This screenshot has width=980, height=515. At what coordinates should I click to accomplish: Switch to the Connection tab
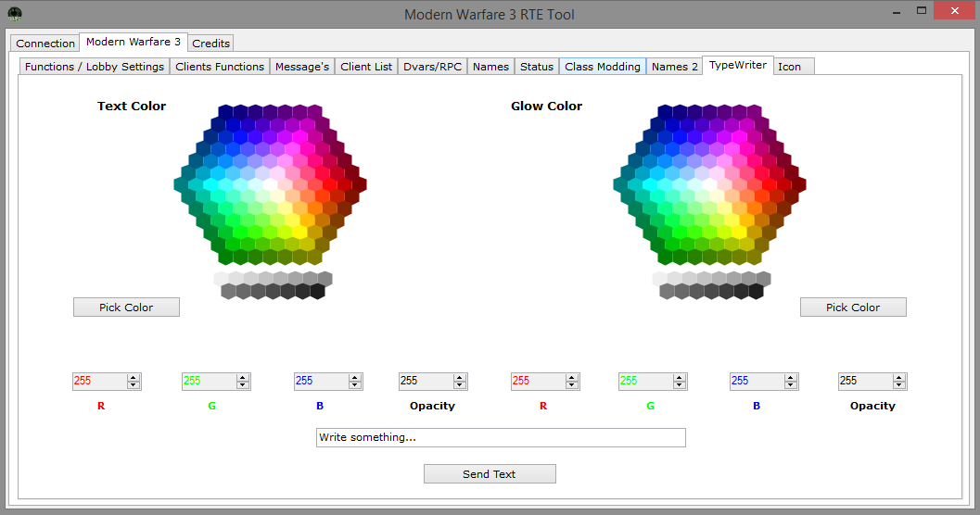coord(45,44)
